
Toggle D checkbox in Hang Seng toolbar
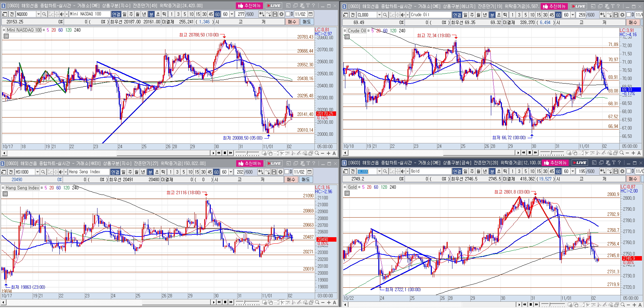click(286, 172)
